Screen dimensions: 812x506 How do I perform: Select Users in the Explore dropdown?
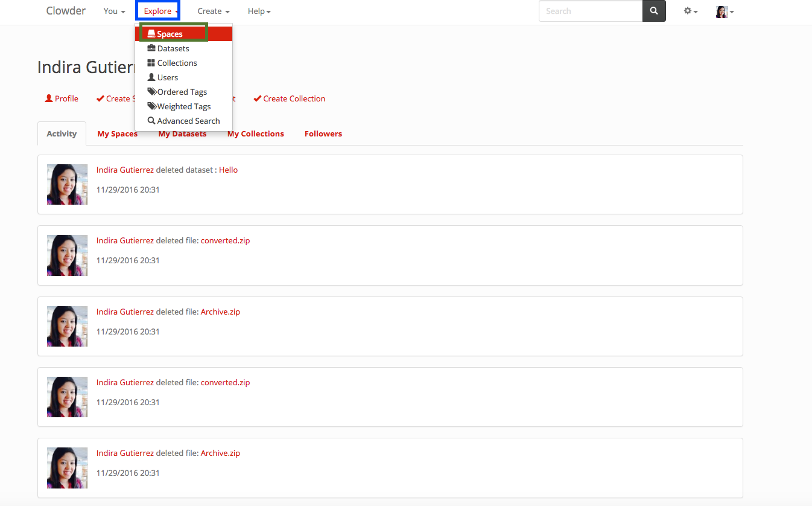(167, 77)
